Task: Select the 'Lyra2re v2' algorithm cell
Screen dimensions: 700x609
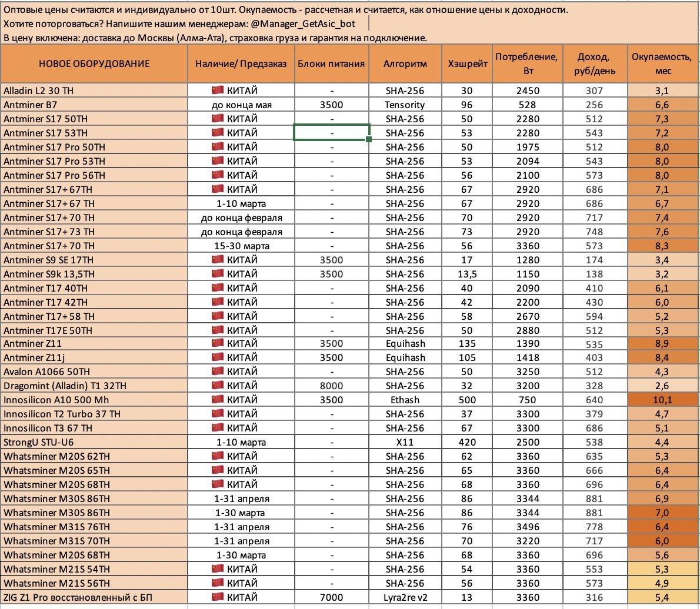Action: click(405, 597)
